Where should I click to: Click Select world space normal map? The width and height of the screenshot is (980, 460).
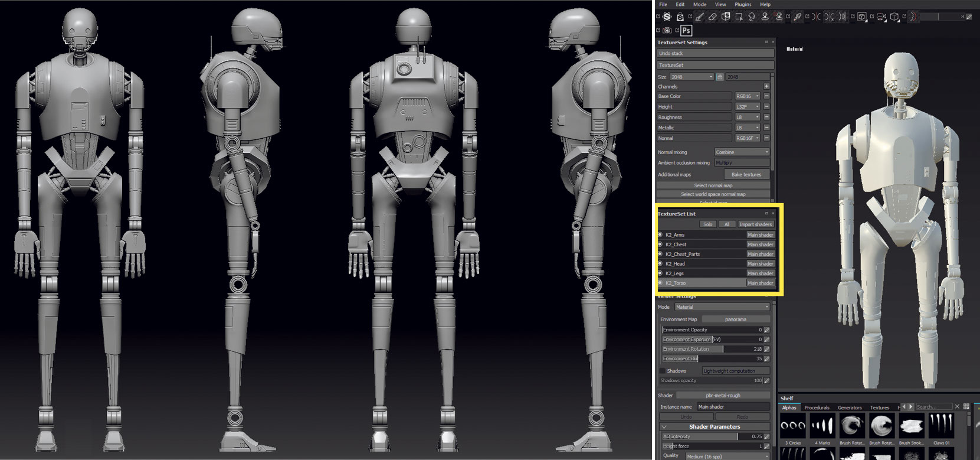(713, 194)
